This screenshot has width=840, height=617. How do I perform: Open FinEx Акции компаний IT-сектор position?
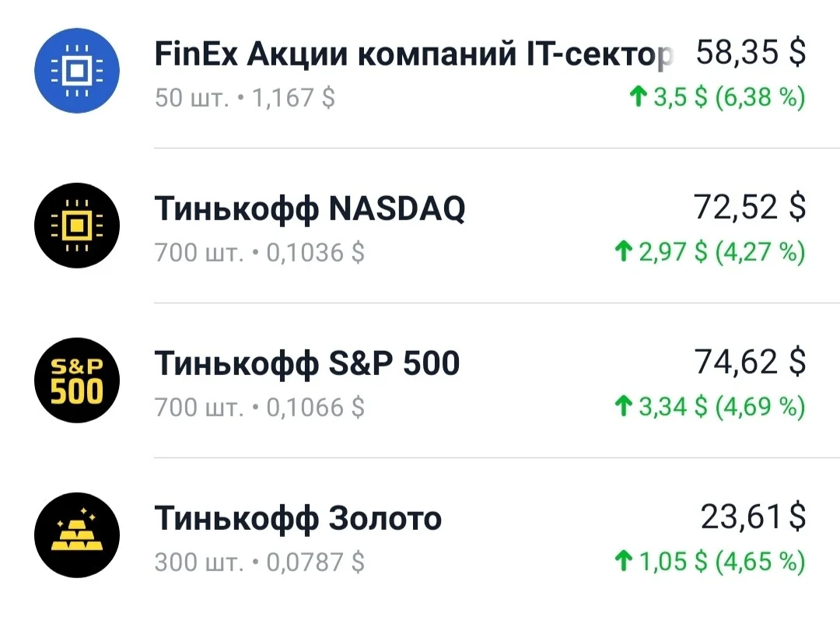click(412, 54)
